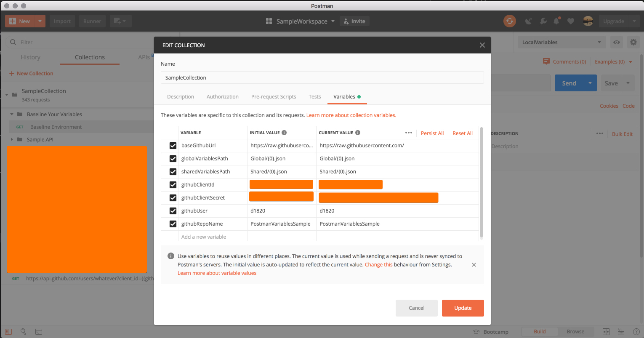Expand the Sample.API folder
Image resolution: width=644 pixels, height=338 pixels.
(12, 139)
